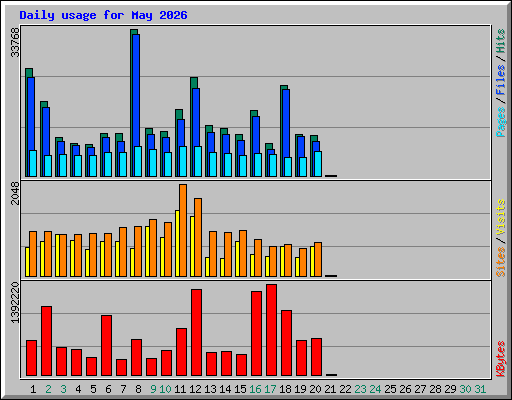Click day 1 on the x-axis

click(33, 389)
